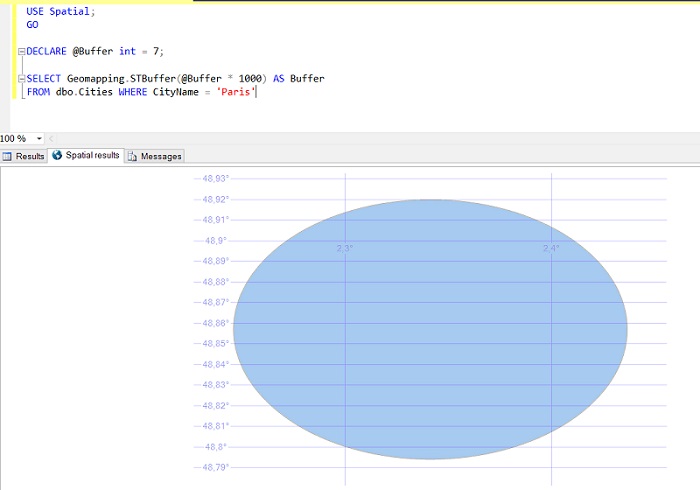Click the horizontal scrollbar left arrow

[52, 138]
